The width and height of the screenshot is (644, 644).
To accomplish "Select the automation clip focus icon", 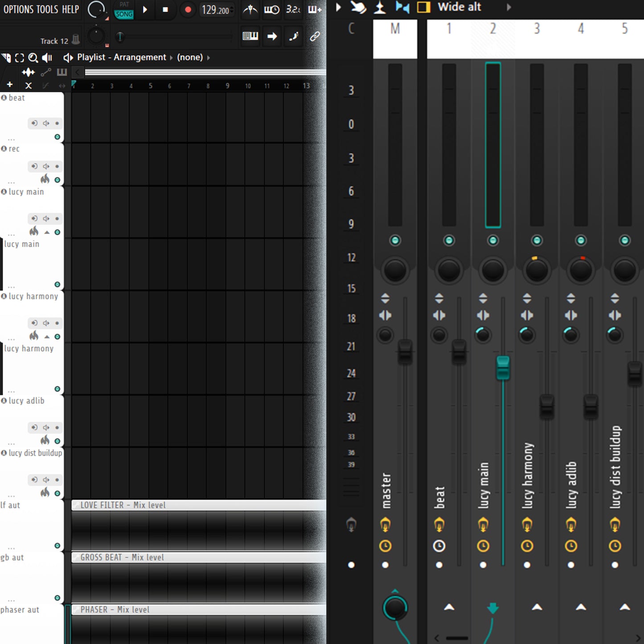I will [46, 72].
